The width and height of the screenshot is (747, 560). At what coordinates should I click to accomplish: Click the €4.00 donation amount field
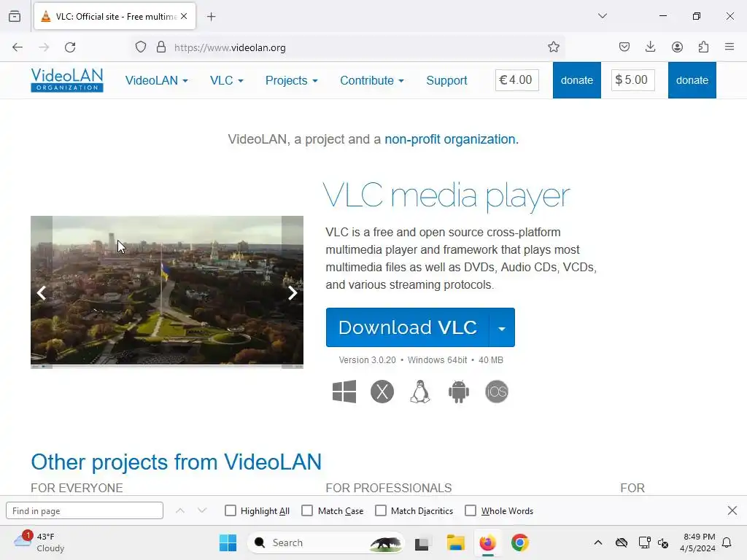pos(517,79)
